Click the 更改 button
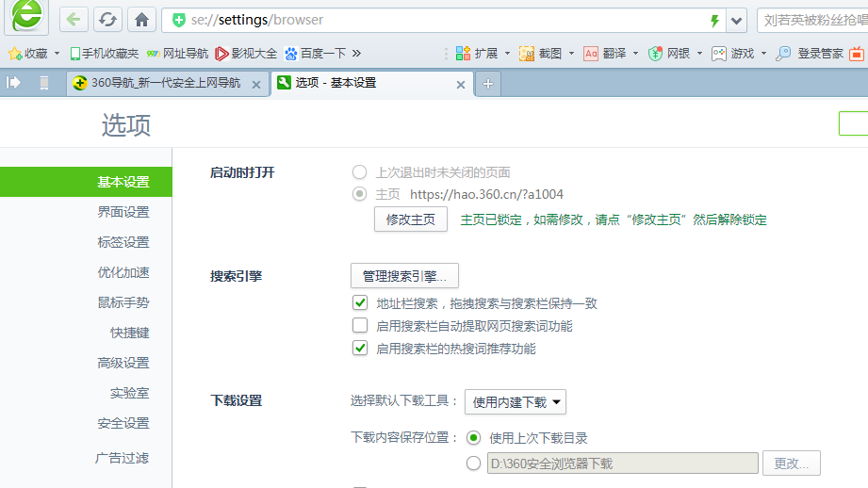This screenshot has width=868, height=488. tap(791, 464)
